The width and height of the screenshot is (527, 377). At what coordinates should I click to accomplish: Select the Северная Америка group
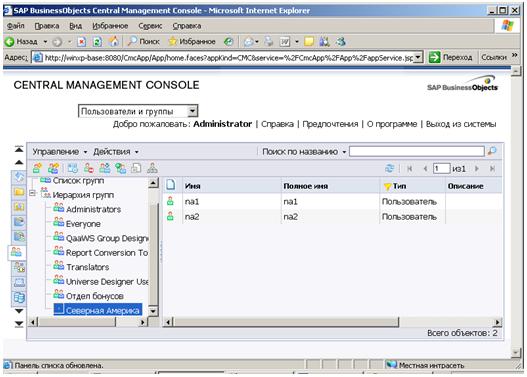point(103,310)
